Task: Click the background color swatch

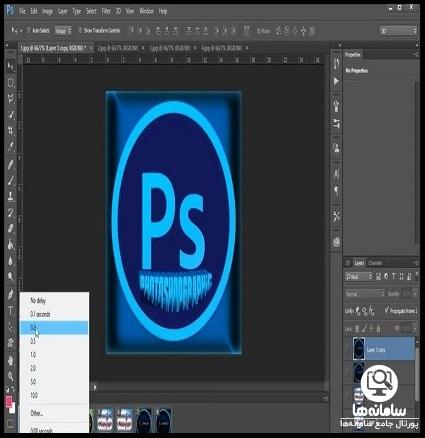Action: coord(13,408)
